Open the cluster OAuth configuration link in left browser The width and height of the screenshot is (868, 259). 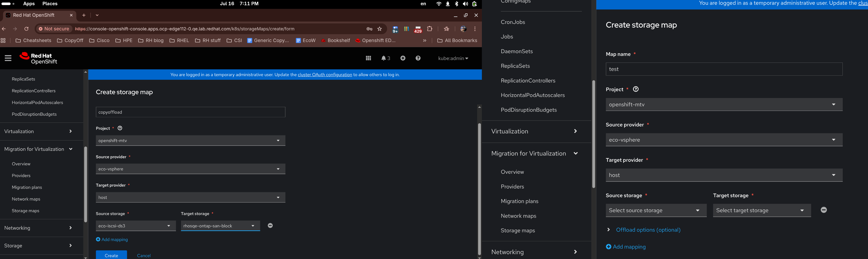coord(325,75)
